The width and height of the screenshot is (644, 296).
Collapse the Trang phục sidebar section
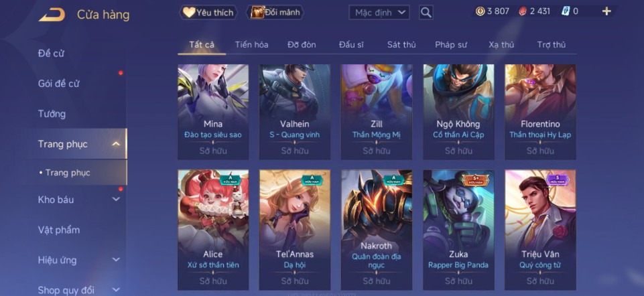tap(116, 144)
